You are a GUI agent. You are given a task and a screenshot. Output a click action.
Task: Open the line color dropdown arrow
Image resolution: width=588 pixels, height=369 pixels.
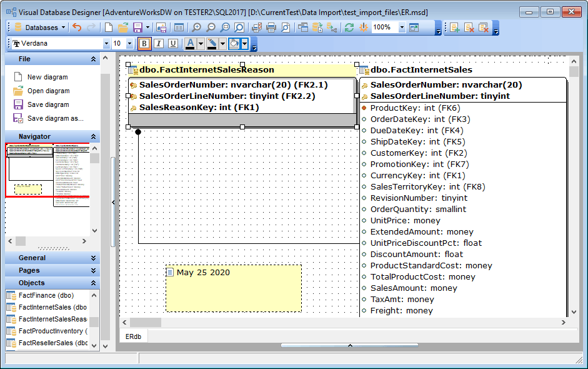222,44
